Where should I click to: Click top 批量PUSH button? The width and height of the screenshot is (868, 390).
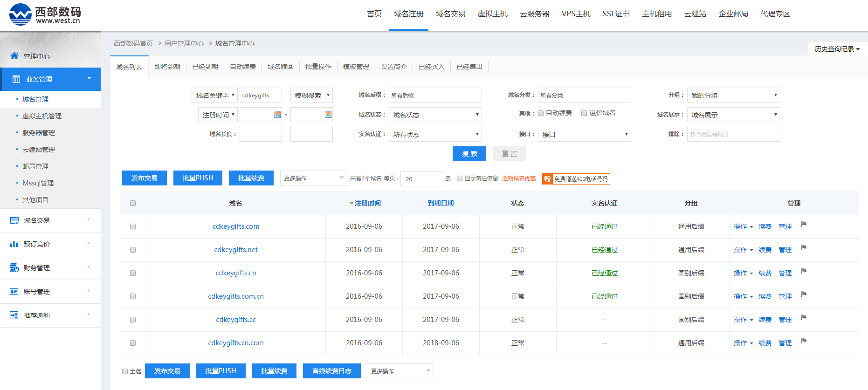pyautogui.click(x=198, y=178)
